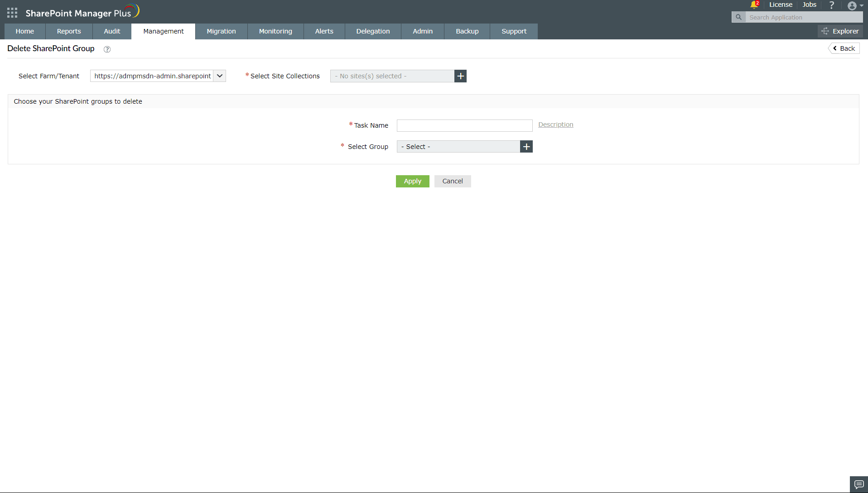Open the Alerts tab
Viewport: 868px width, 493px height.
point(324,31)
